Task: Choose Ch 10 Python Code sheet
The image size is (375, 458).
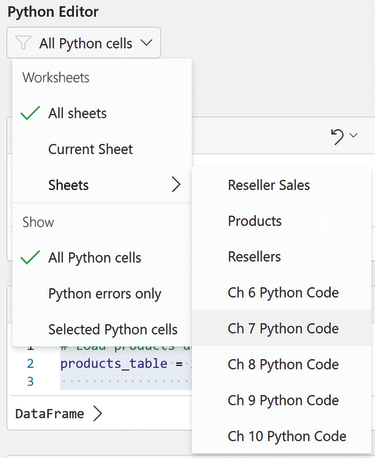Action: coord(282,436)
